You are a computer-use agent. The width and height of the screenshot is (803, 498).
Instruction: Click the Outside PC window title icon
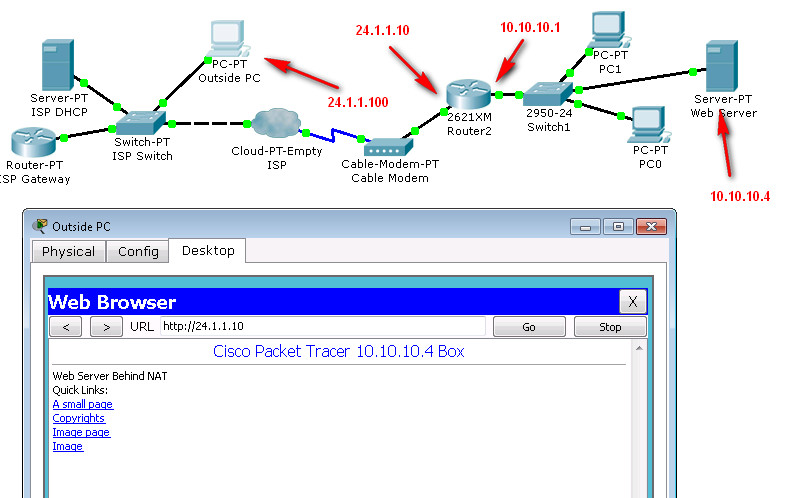39,225
